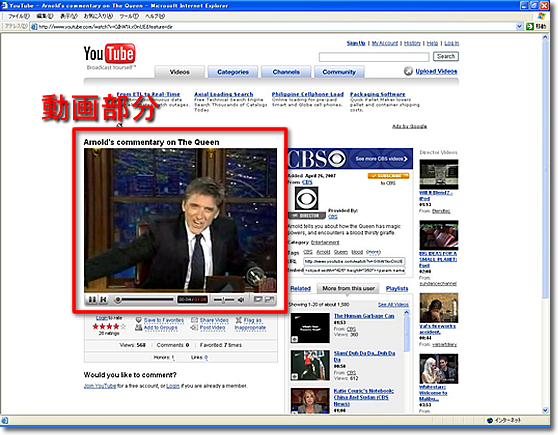Click the orange Subscribe button
The height and width of the screenshot is (435, 558).
pyautogui.click(x=388, y=175)
